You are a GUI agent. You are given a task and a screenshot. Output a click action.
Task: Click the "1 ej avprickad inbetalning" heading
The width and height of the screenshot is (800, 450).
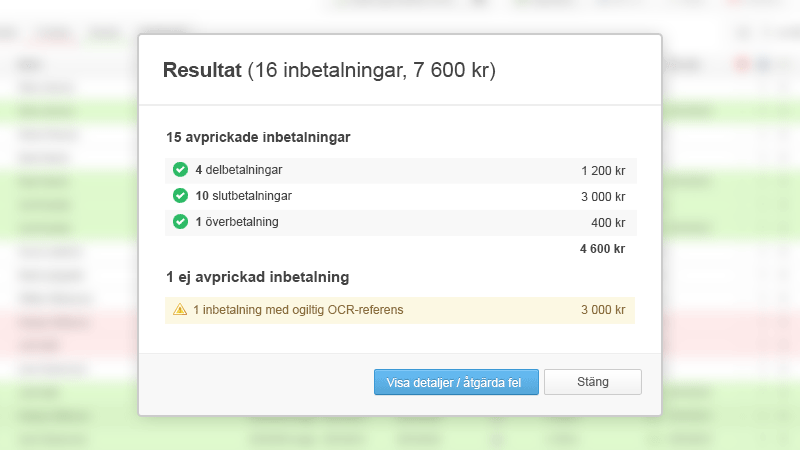coord(257,277)
